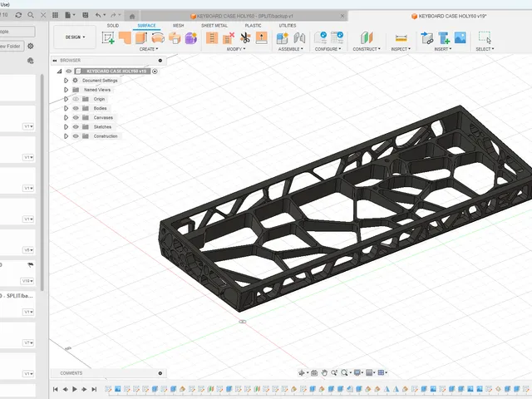
Task: Expand the Construction folder in browser
Action: point(66,136)
